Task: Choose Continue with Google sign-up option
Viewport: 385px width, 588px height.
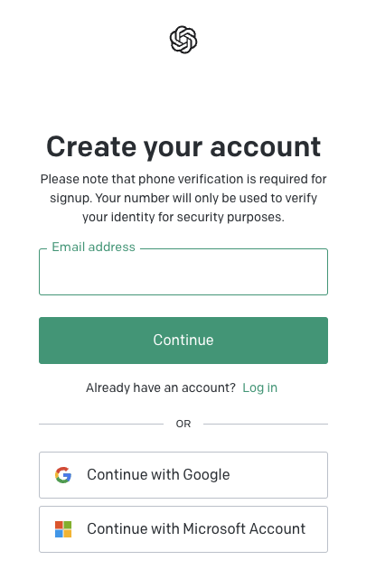Action: [183, 475]
